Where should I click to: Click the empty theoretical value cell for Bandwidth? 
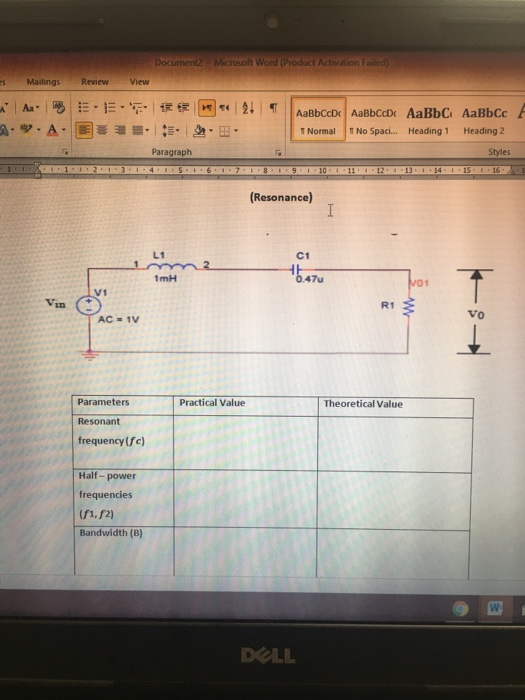[393, 554]
